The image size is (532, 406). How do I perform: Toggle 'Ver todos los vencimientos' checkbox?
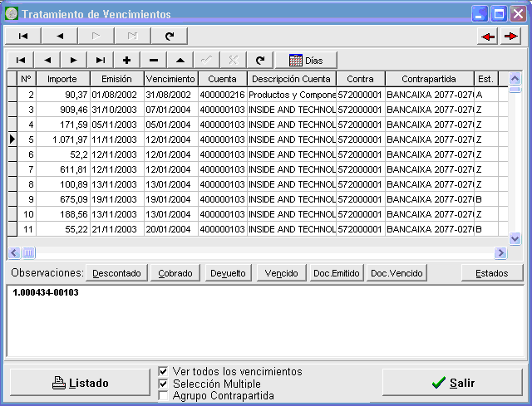coord(164,372)
